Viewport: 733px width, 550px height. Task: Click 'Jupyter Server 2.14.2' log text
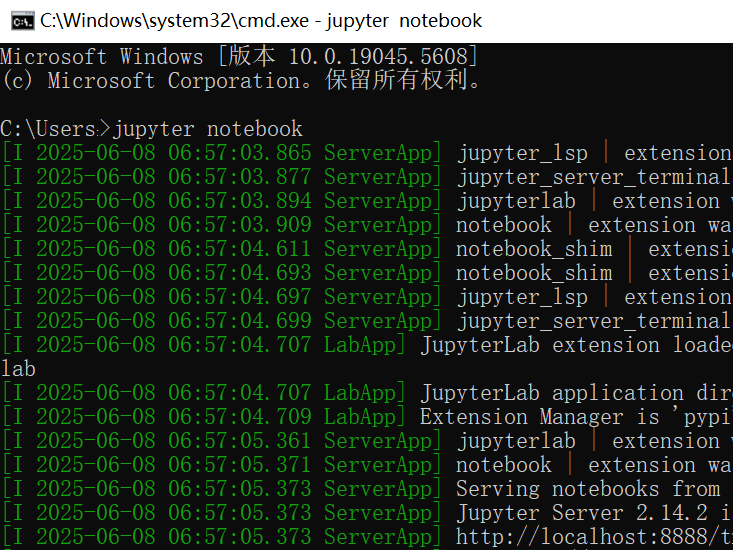click(x=582, y=513)
